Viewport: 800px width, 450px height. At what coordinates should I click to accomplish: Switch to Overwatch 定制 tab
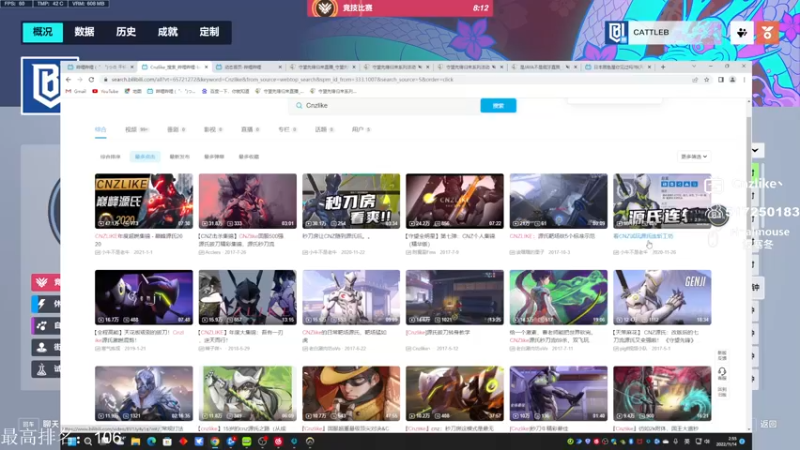click(209, 32)
